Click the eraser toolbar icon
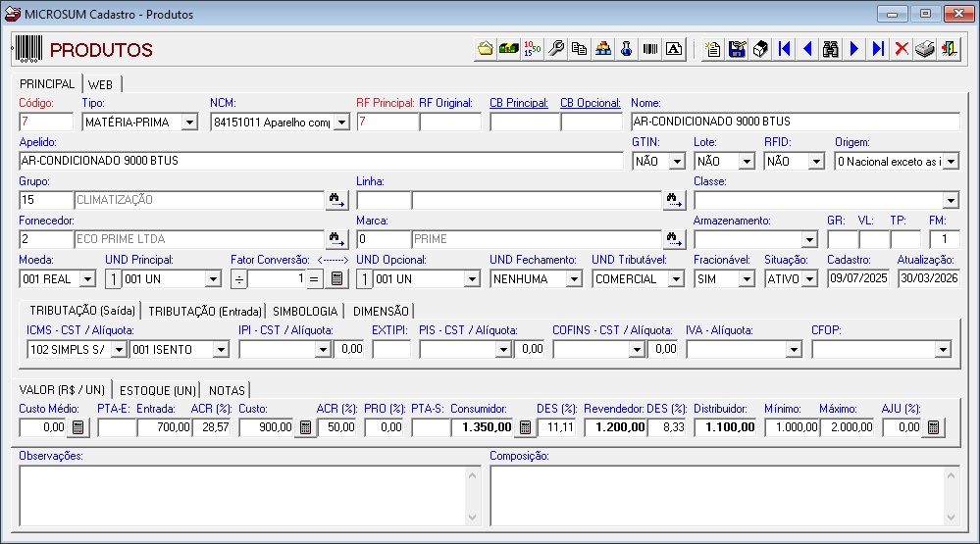 [760, 49]
